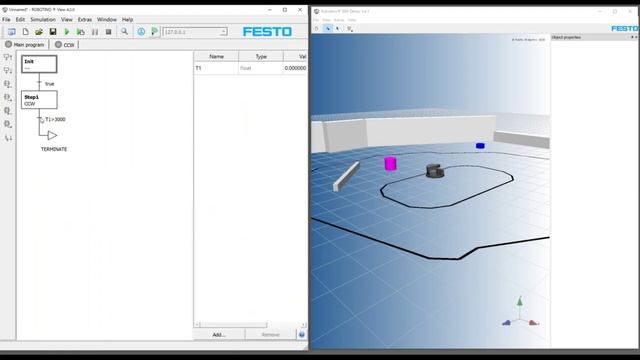
Task: Click the second sidebar icon (insert step after)
Action: tap(8, 71)
